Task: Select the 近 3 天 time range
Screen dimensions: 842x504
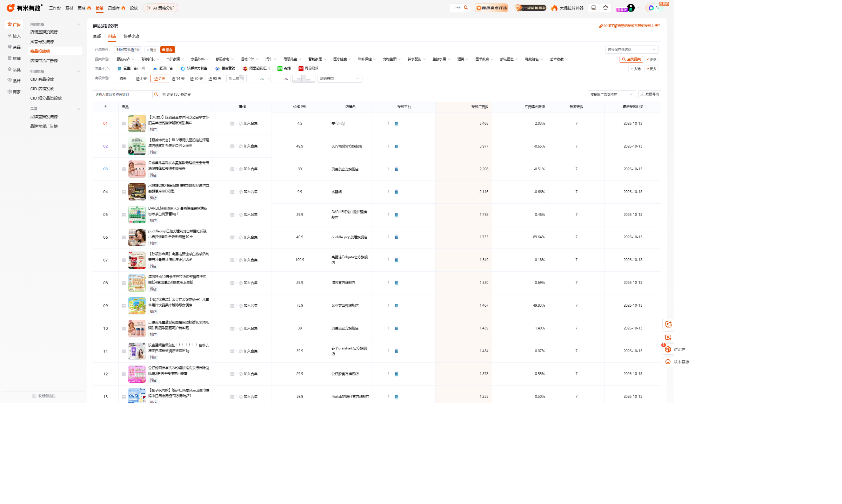Action: coord(141,79)
